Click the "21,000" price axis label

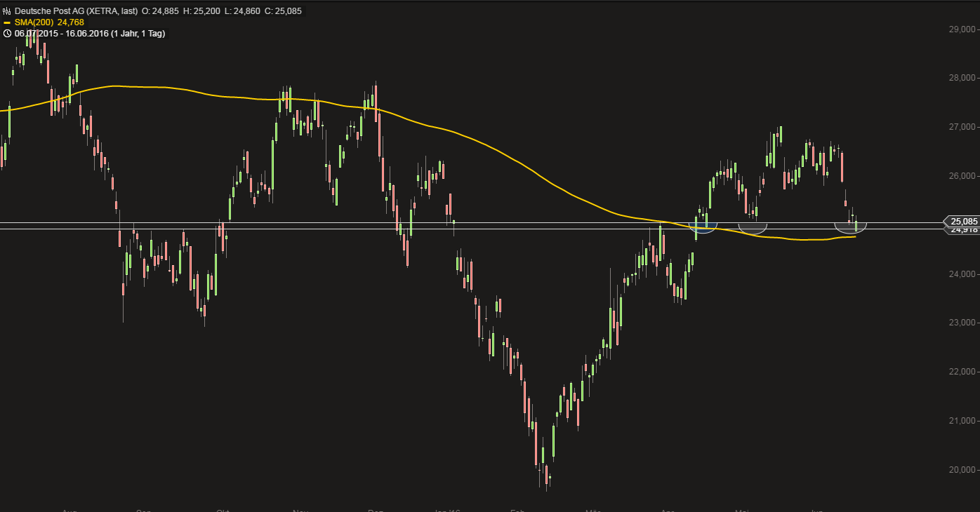pyautogui.click(x=962, y=421)
